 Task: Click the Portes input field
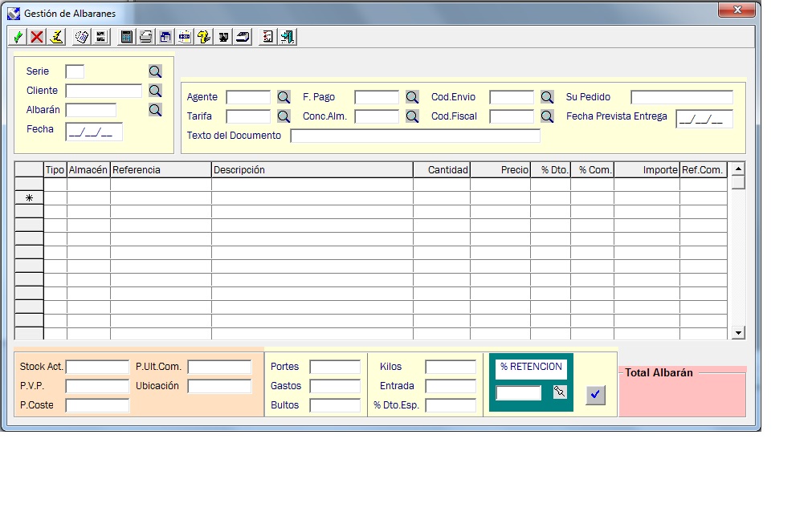click(335, 367)
